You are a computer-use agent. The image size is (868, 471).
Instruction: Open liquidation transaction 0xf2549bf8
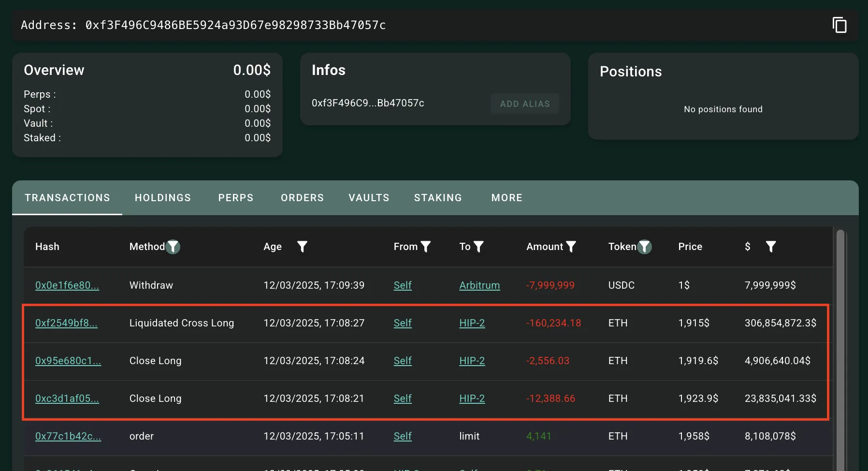click(x=66, y=323)
